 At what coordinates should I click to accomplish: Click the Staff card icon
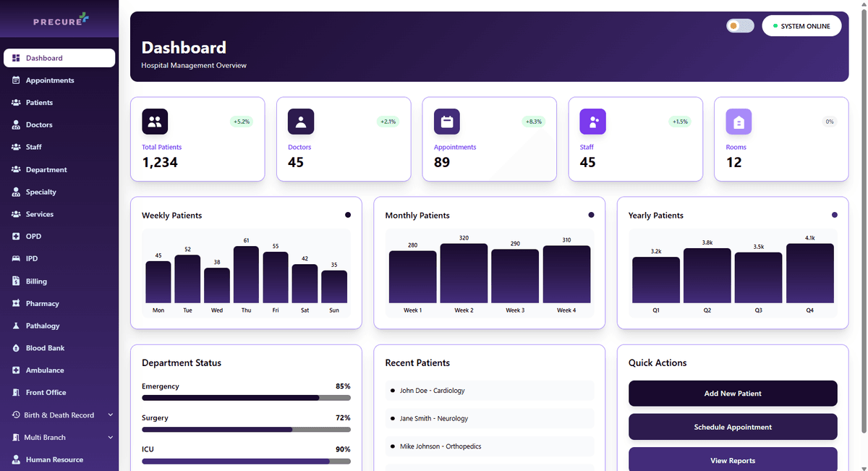tap(592, 121)
